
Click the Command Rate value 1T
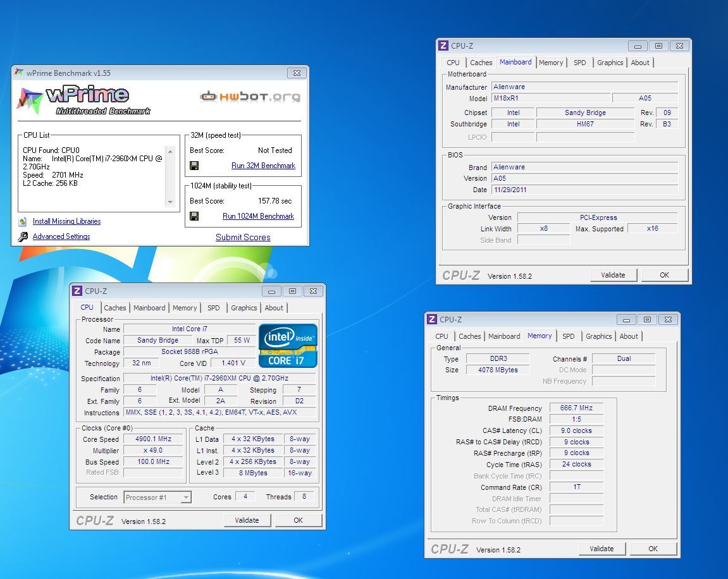(x=576, y=487)
